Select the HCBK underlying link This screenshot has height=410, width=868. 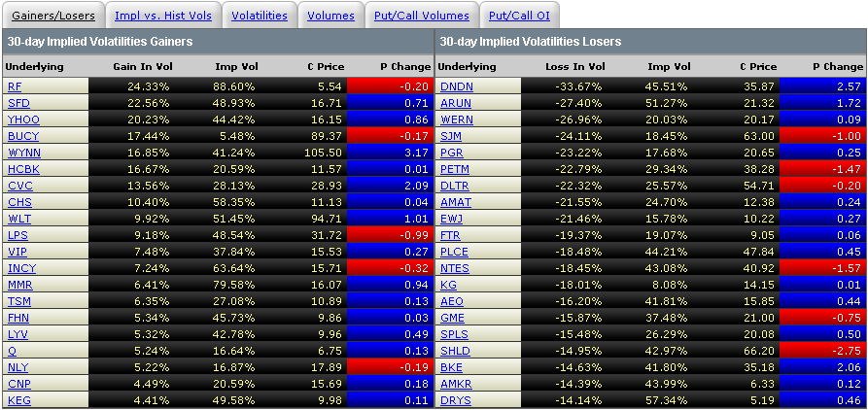click(x=23, y=169)
